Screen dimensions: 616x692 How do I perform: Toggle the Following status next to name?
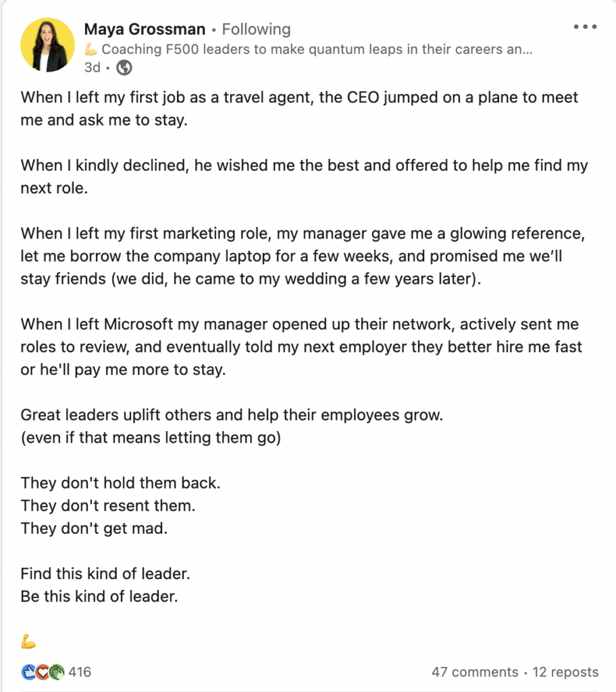[256, 30]
